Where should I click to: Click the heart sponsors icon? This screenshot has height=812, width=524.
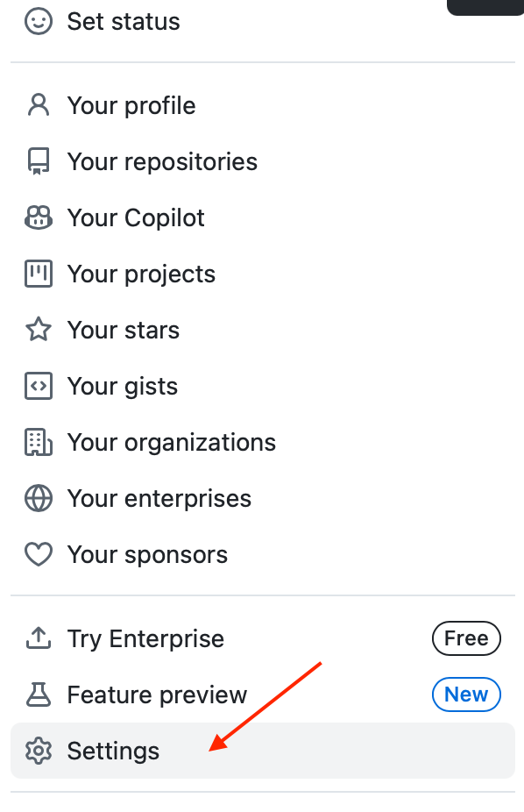pyautogui.click(x=39, y=554)
